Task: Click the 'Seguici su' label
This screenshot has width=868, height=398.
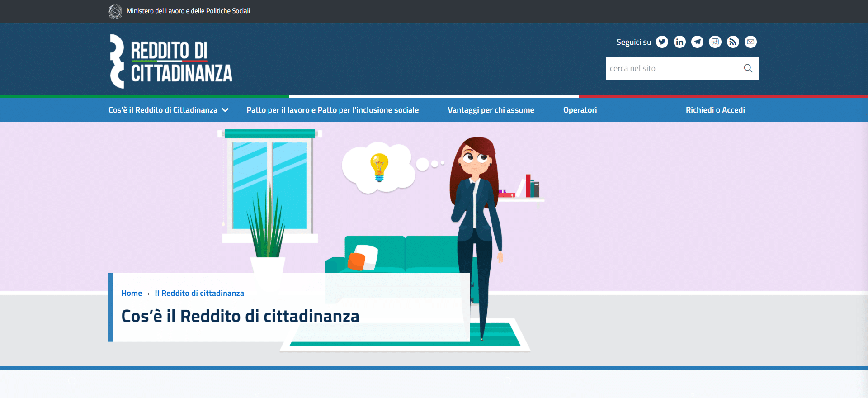Action: 634,42
